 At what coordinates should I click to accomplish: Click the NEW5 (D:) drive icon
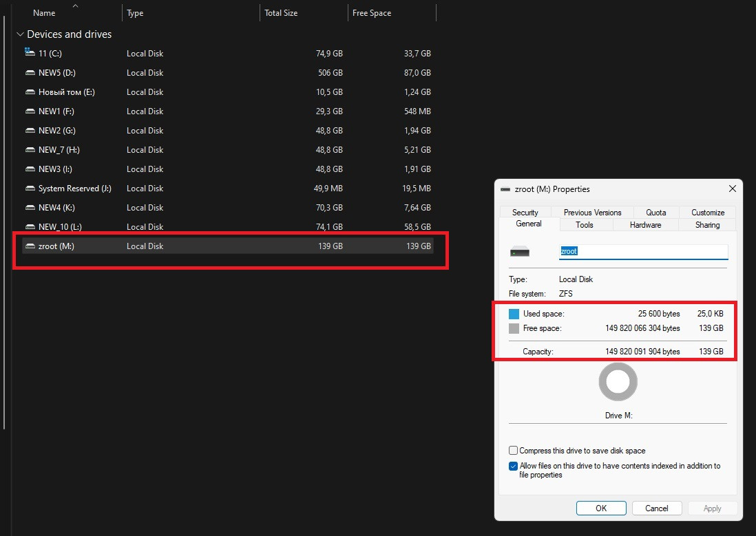(x=30, y=73)
